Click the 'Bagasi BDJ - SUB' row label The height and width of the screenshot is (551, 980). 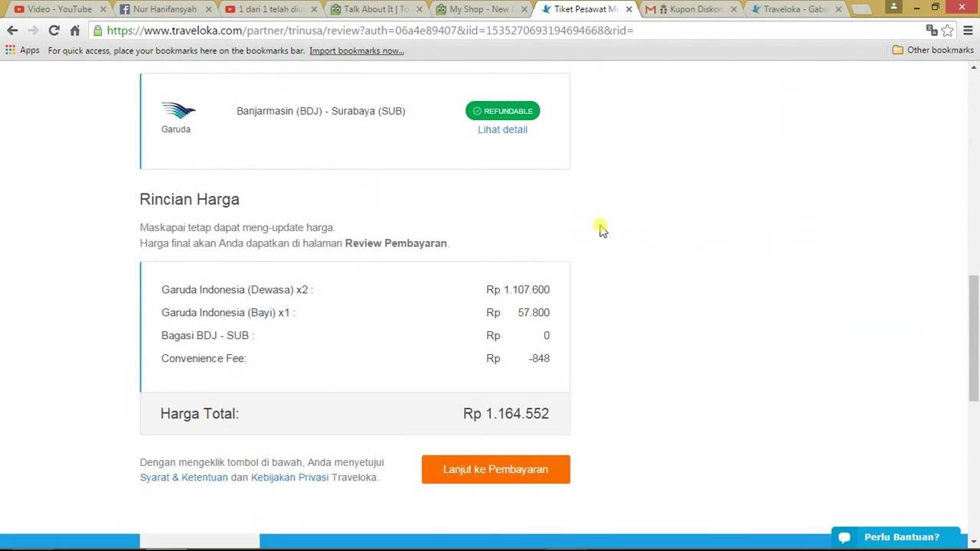(x=207, y=335)
